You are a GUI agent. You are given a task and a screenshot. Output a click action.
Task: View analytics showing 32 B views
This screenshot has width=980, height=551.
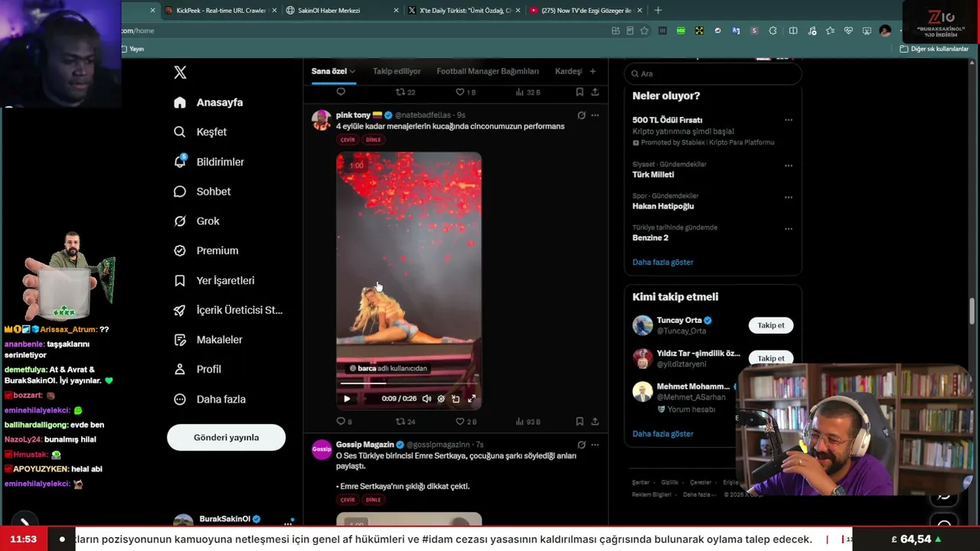click(x=528, y=92)
